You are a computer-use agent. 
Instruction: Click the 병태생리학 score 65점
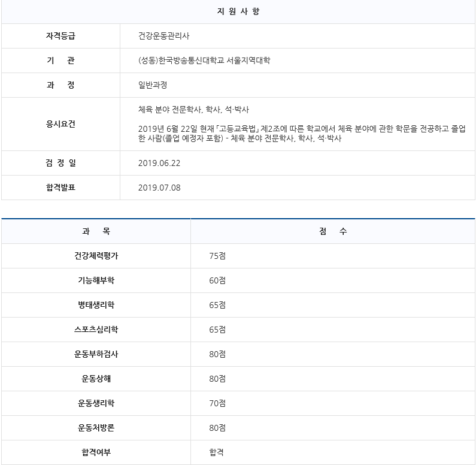217,305
